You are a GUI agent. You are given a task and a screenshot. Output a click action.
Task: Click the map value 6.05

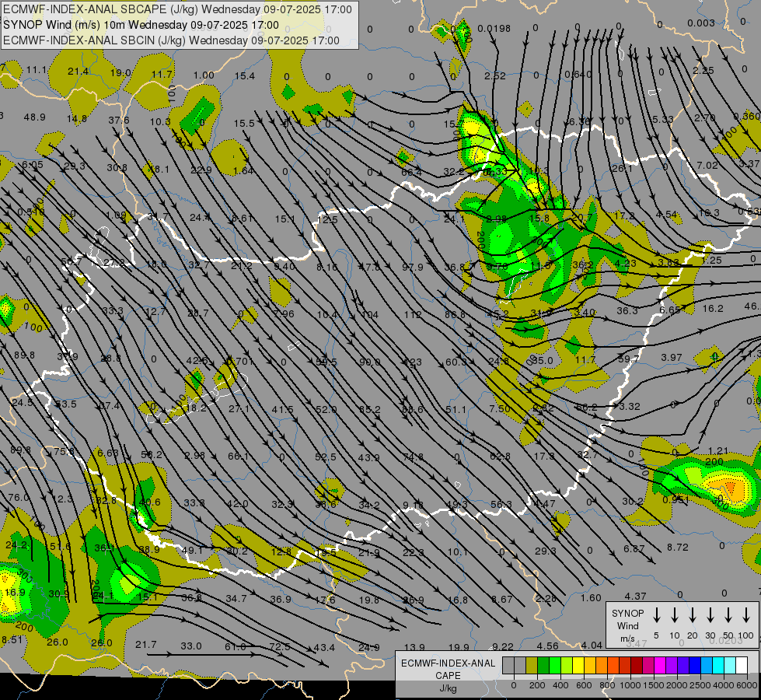click(x=33, y=165)
